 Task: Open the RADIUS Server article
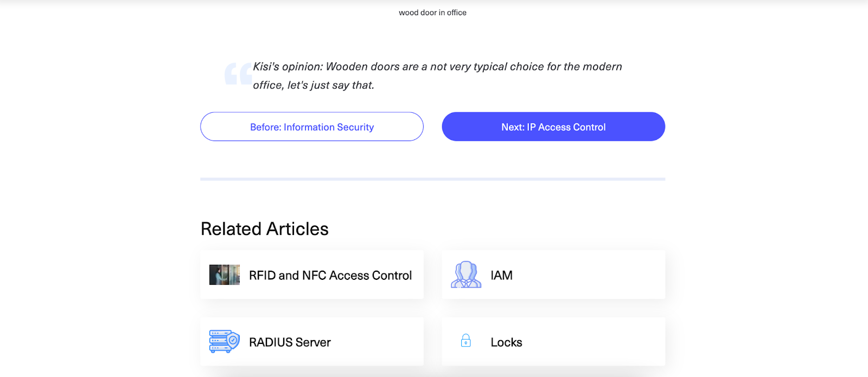coord(312,342)
